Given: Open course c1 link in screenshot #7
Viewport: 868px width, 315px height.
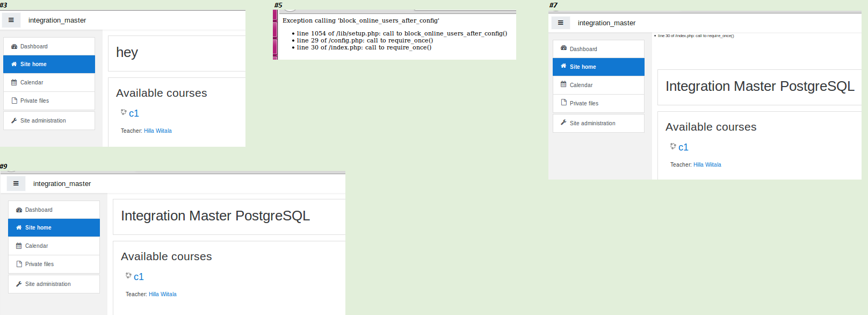Looking at the screenshot, I should (x=683, y=147).
